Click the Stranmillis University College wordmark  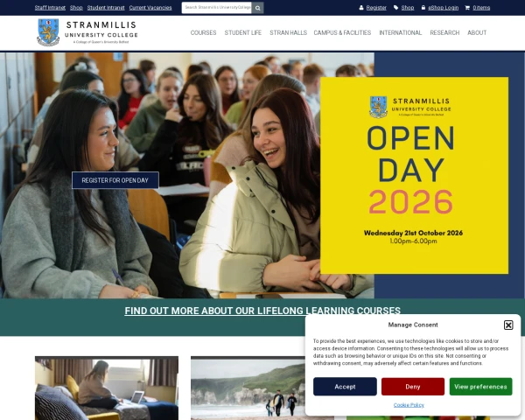coord(101,32)
